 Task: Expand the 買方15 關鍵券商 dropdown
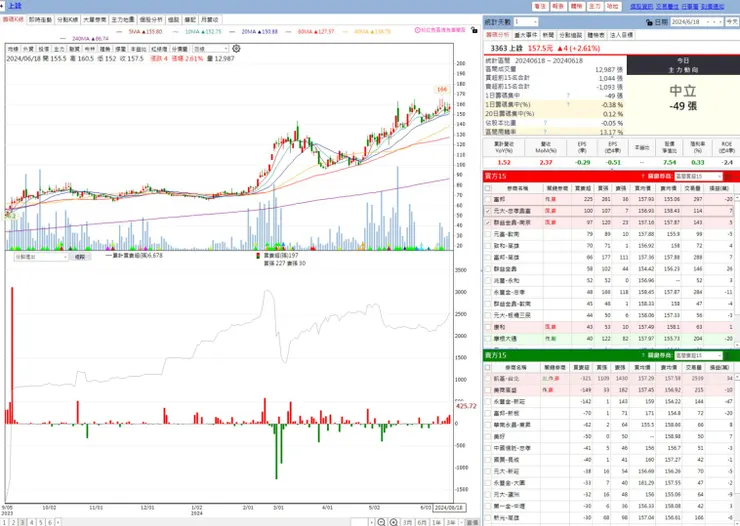tap(698, 176)
